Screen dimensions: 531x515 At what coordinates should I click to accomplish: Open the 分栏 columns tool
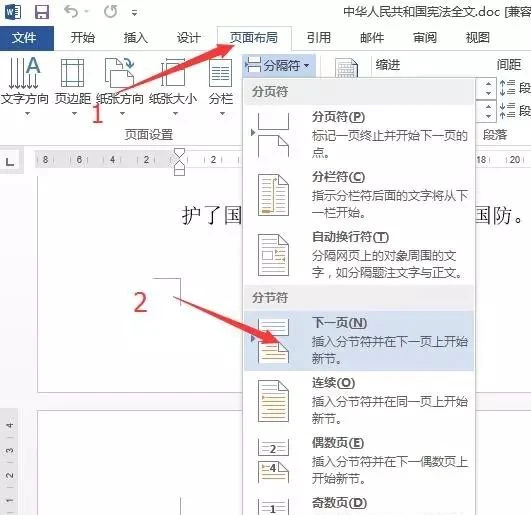(x=221, y=81)
